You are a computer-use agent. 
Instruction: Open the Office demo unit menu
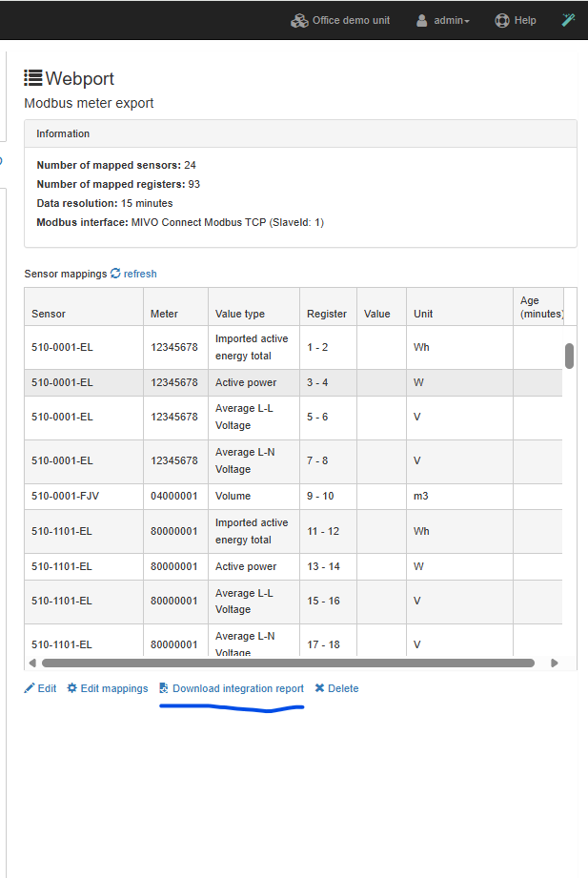pyautogui.click(x=340, y=21)
